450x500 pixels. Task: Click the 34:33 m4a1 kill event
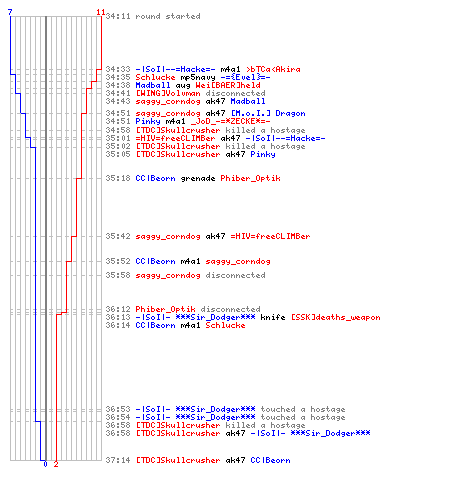pyautogui.click(x=203, y=69)
